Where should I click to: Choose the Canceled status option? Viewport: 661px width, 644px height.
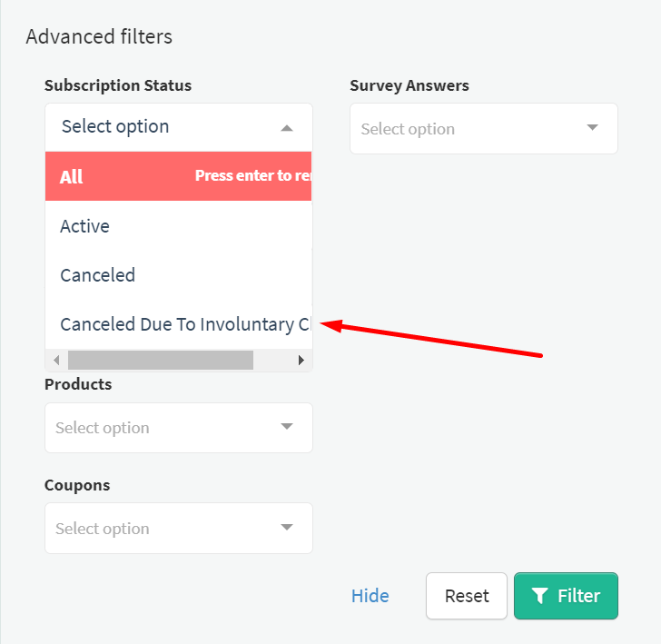tap(178, 275)
